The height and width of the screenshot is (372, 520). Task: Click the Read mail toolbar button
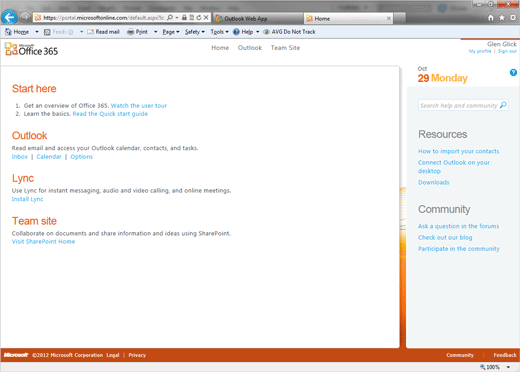(103, 32)
